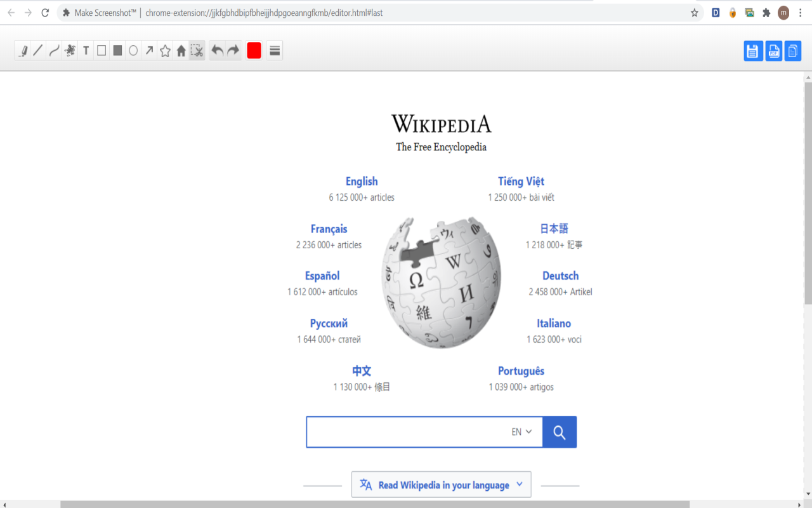Click the Italiano language link
Image resolution: width=812 pixels, height=508 pixels.
click(x=554, y=324)
